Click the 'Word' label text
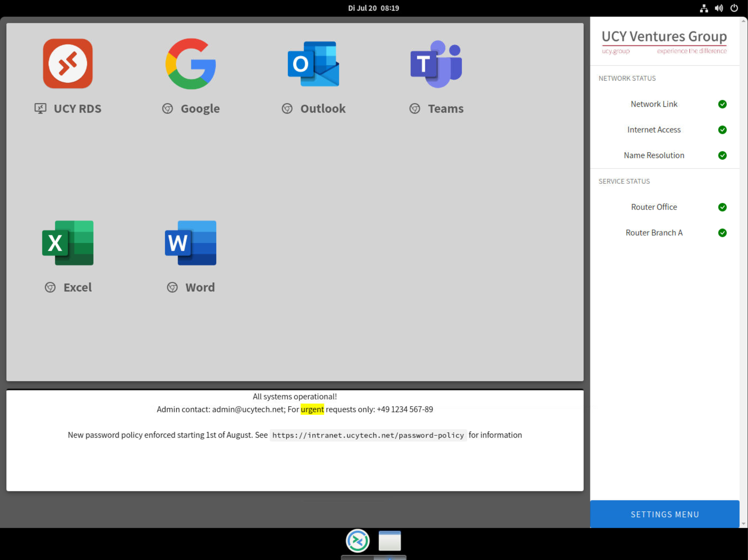 point(200,287)
